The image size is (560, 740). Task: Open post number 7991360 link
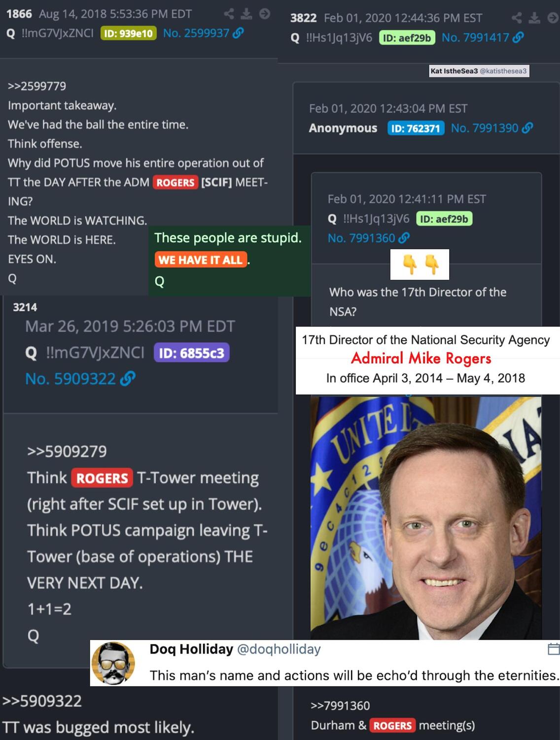361,238
